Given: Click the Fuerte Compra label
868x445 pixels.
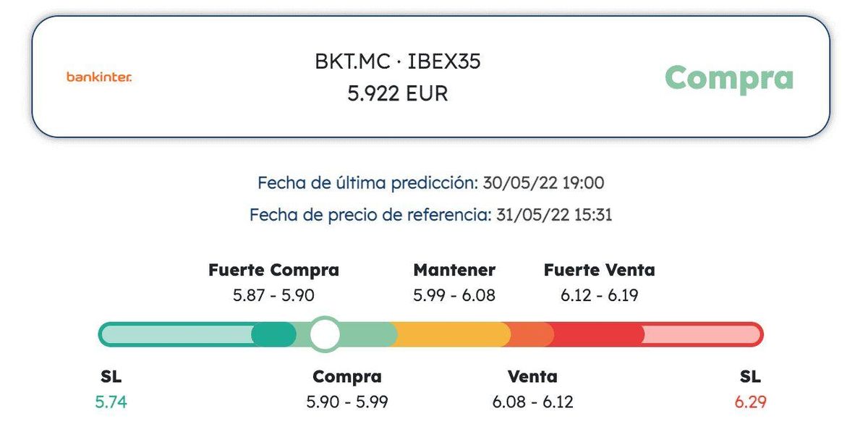Looking at the screenshot, I should click(x=273, y=271).
